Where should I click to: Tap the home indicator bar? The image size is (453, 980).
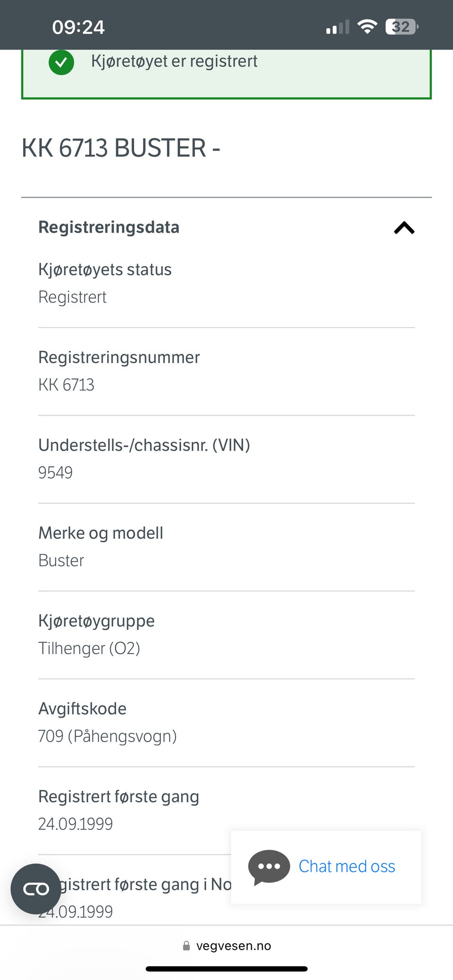click(226, 969)
